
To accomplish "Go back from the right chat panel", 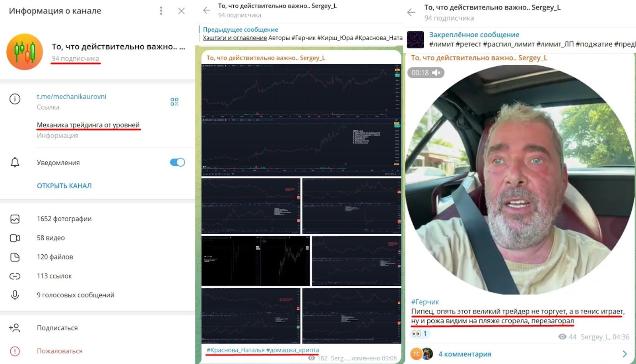I will [x=411, y=12].
